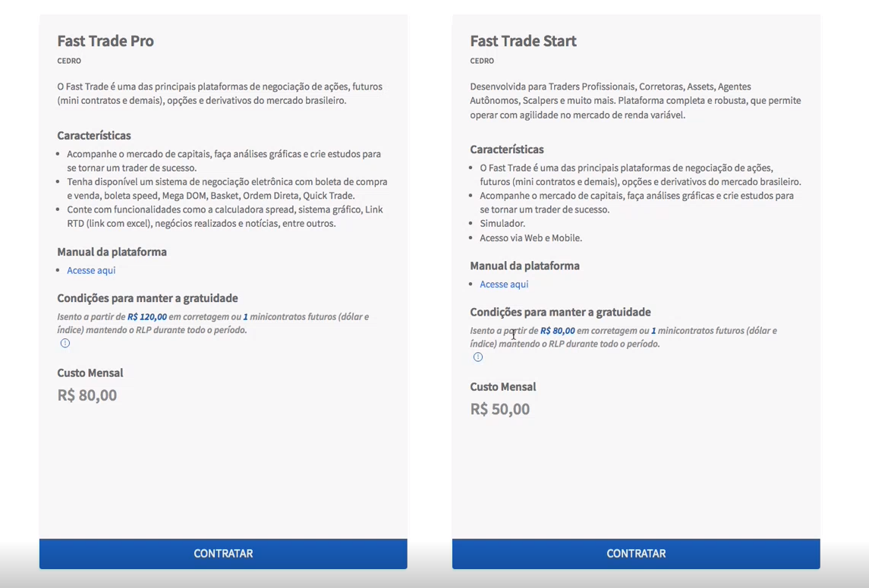
Task: Click the Fast Trade Pro title
Action: pos(105,41)
